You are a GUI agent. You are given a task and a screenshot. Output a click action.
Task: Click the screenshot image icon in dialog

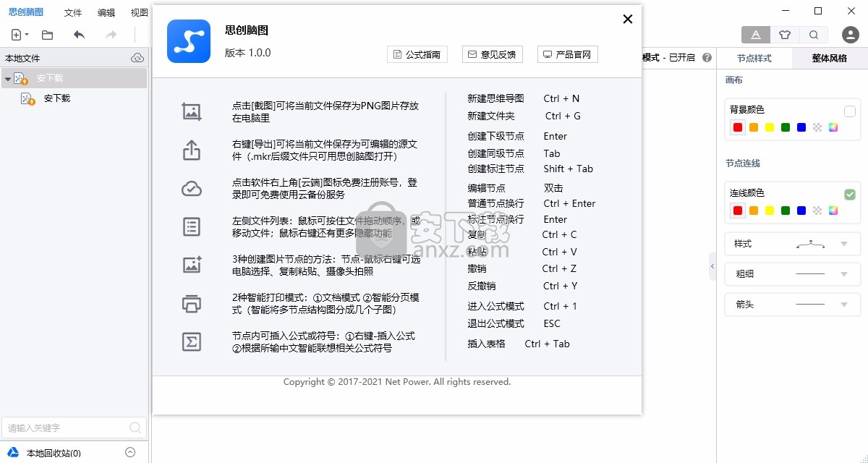click(191, 111)
